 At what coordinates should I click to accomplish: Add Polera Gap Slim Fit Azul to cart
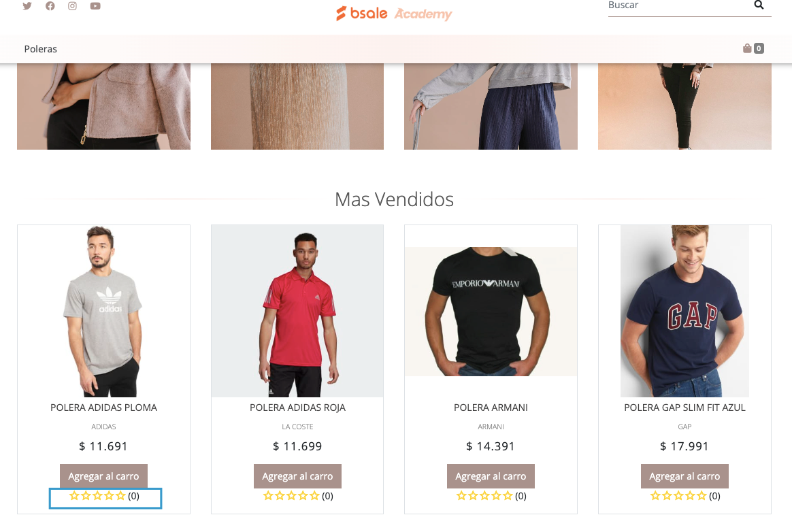(684, 476)
